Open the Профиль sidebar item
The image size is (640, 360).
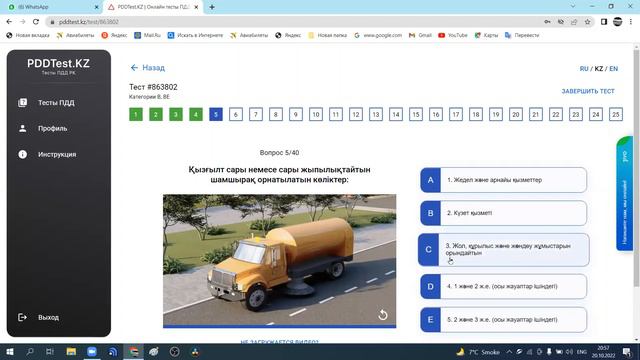pos(52,129)
